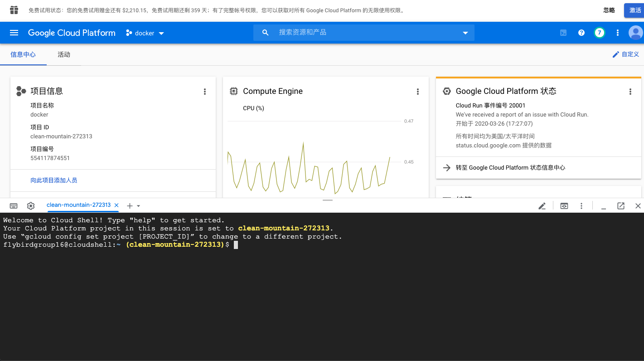Viewport: 644px width, 361px height.
Task: Click the search magnifier icon
Action: (266, 33)
